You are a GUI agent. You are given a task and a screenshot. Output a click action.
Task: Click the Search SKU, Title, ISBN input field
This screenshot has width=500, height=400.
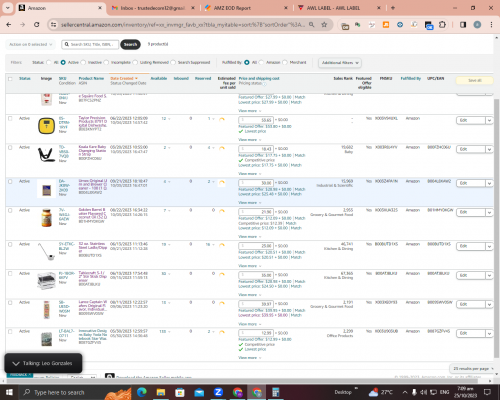(90, 44)
